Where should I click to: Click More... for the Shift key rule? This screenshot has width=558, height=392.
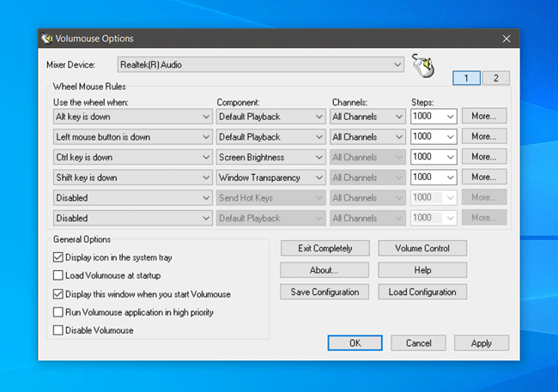[x=484, y=177]
